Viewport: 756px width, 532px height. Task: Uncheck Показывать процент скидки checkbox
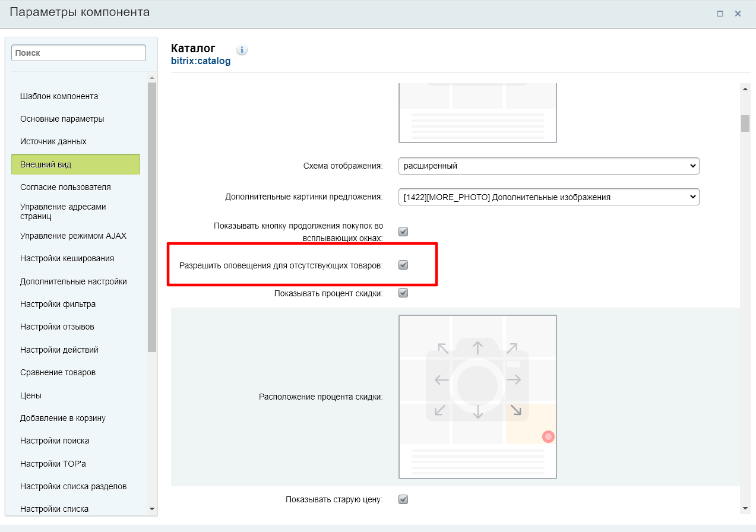[403, 293]
